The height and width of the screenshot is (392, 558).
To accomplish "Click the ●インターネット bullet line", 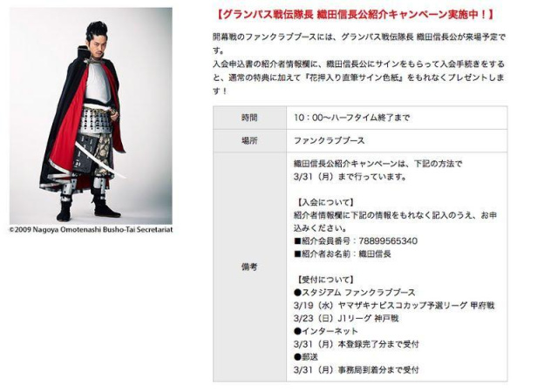I will tap(325, 331).
